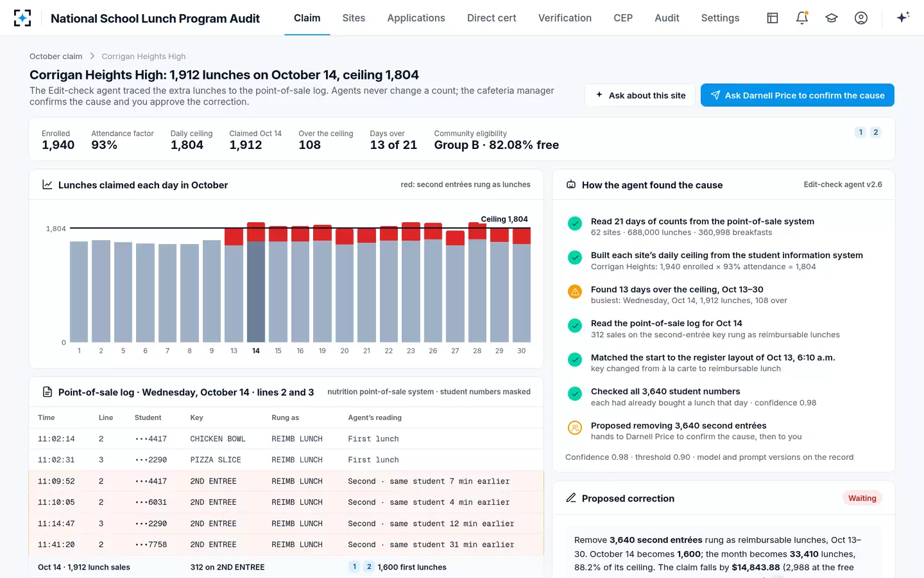Switch to the Sites tab
The height and width of the screenshot is (578, 924).
(354, 18)
